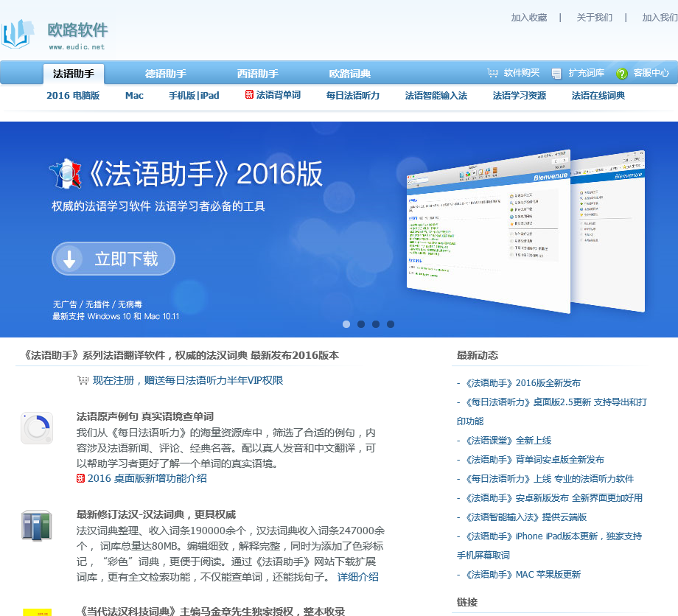The width and height of the screenshot is (678, 616).
Task: Select the second banner carousel dot
Action: [361, 324]
